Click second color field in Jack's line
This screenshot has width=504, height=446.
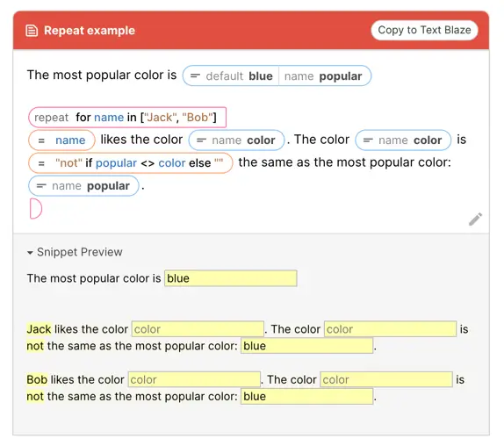point(390,329)
